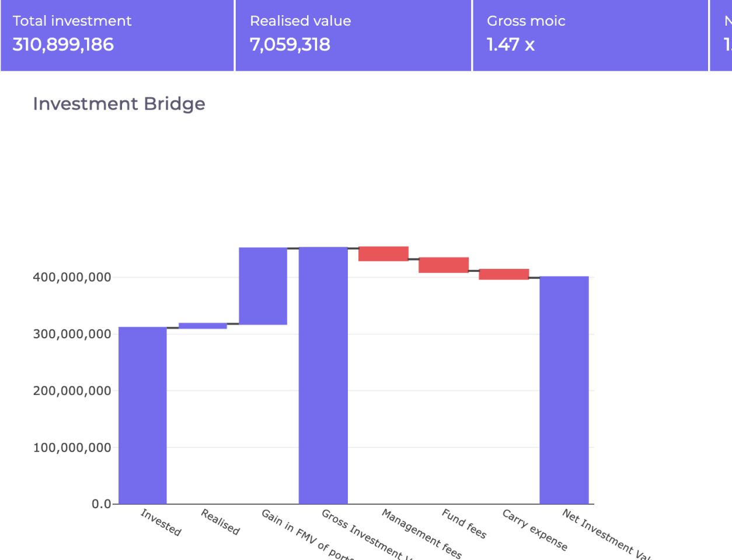Viewport: 732px width, 560px height.
Task: Select the Carry expense x-axis label
Action: pyautogui.click(x=535, y=530)
